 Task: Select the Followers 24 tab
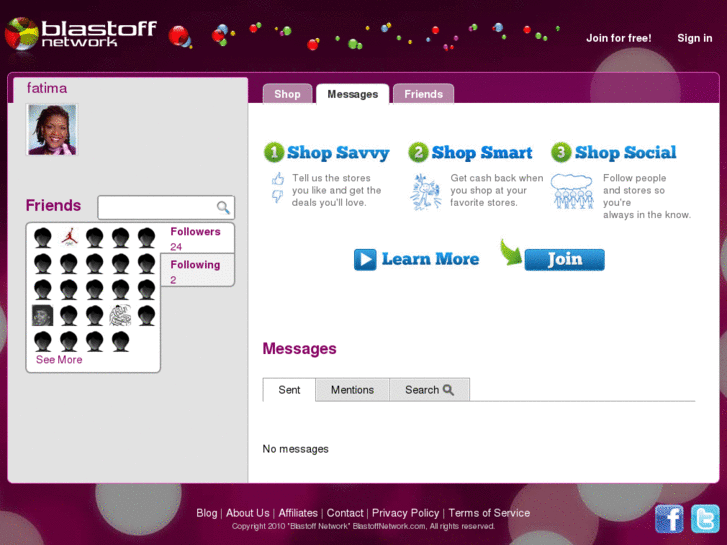(x=198, y=238)
